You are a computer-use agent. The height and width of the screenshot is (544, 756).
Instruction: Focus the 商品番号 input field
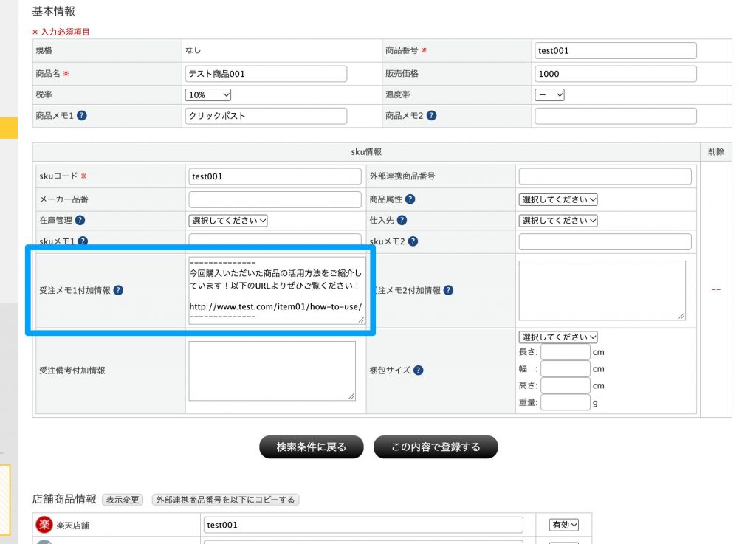click(615, 51)
